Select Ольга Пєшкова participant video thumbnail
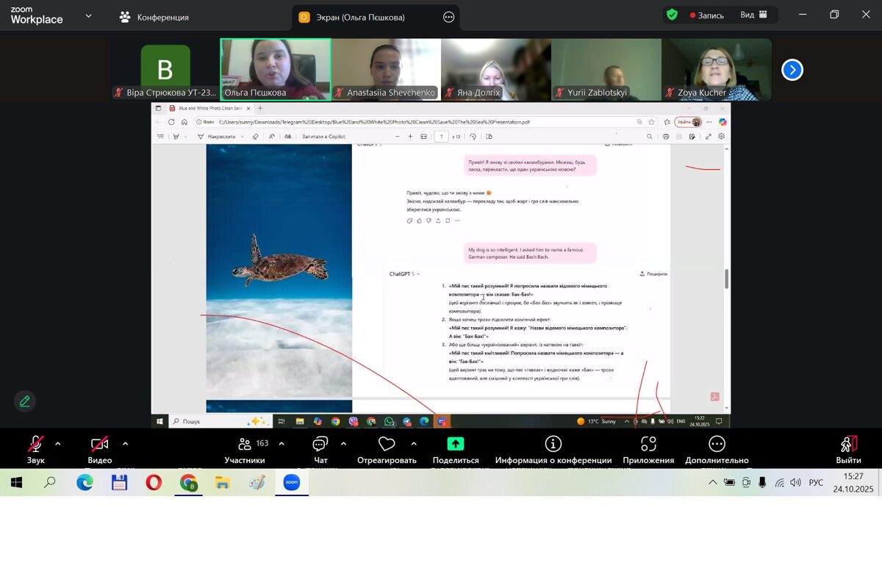This screenshot has height=588, width=882. (276, 69)
